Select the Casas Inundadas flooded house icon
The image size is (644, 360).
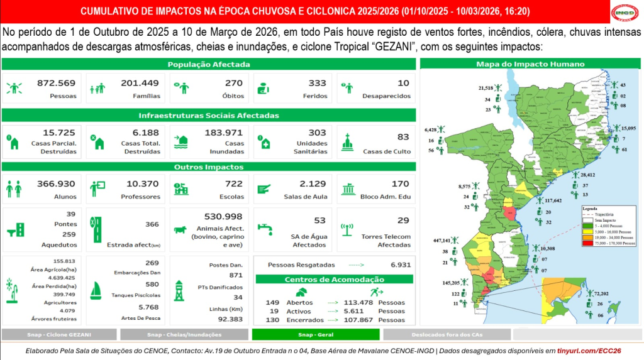[x=181, y=142]
